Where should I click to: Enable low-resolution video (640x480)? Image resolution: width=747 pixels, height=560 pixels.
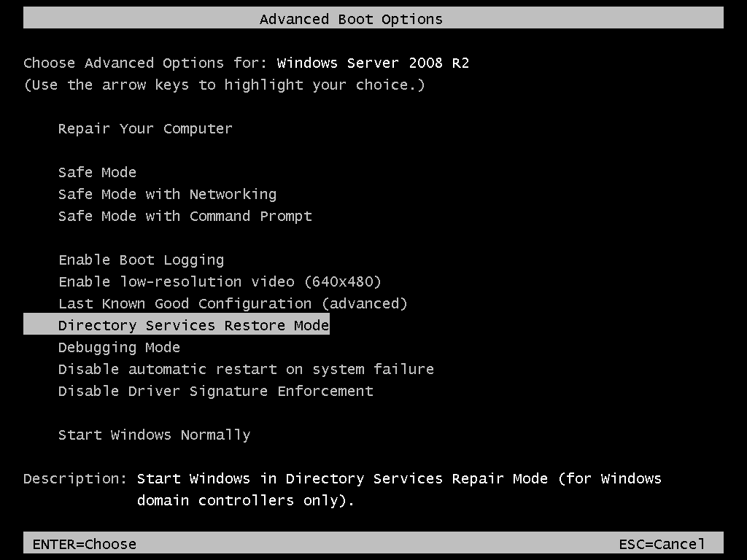coord(219,281)
